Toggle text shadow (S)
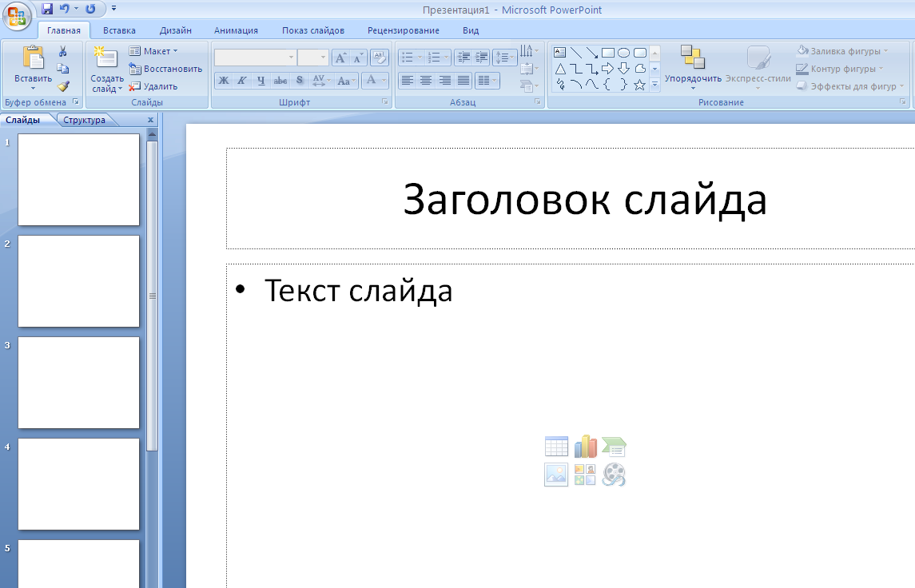 point(300,81)
